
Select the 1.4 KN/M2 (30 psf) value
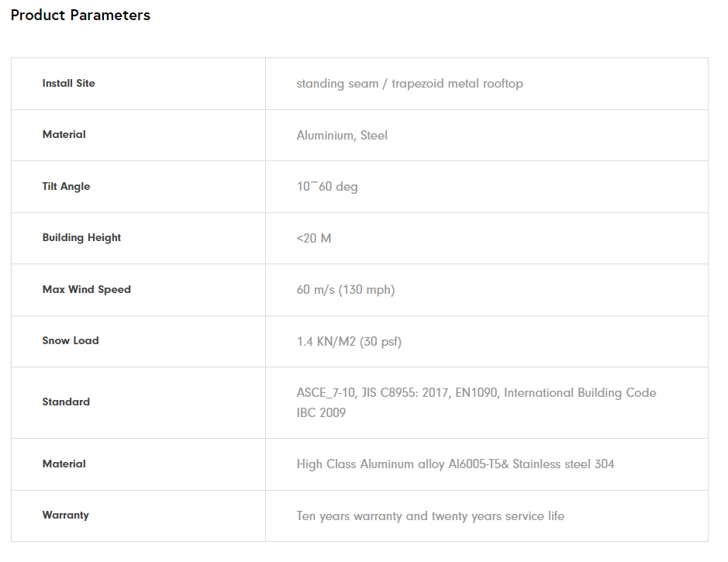[349, 342]
